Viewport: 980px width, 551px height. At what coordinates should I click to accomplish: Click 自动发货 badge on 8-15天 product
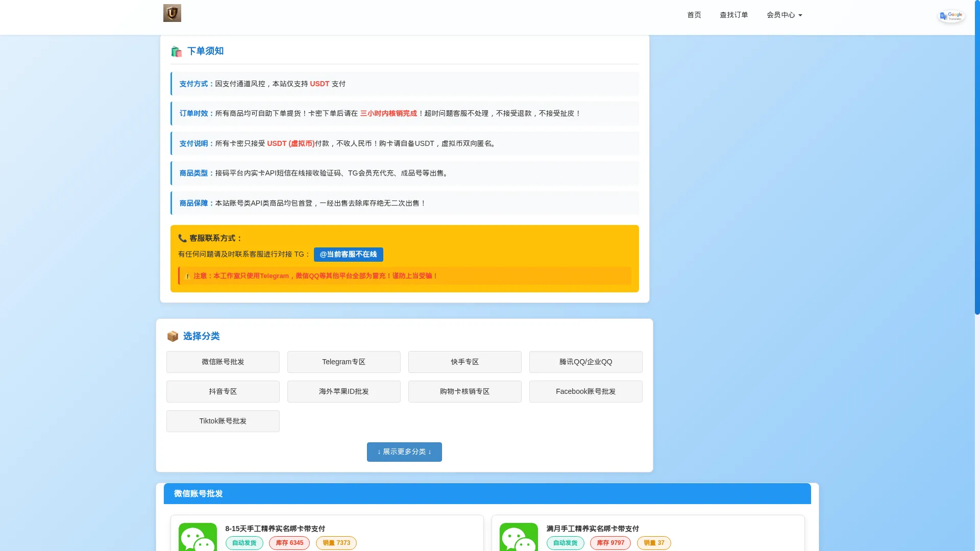(x=244, y=543)
